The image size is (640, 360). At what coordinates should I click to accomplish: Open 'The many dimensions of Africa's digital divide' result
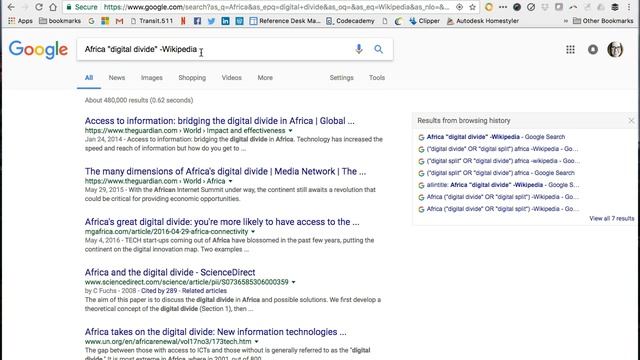(225, 171)
